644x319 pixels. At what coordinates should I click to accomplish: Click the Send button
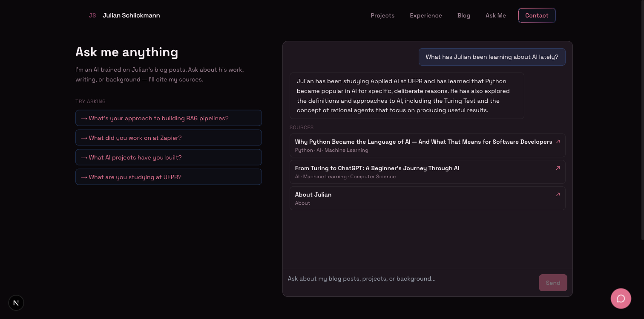[x=553, y=283]
